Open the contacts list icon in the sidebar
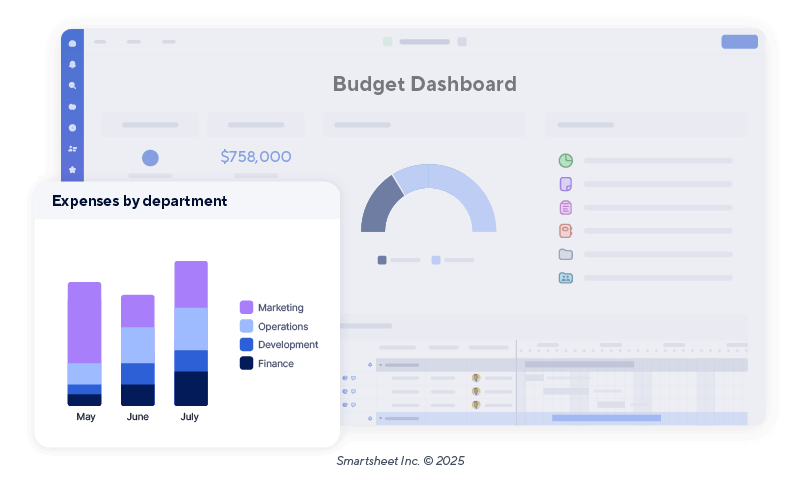Image resolution: width=800 pixels, height=480 pixels. coord(72,149)
